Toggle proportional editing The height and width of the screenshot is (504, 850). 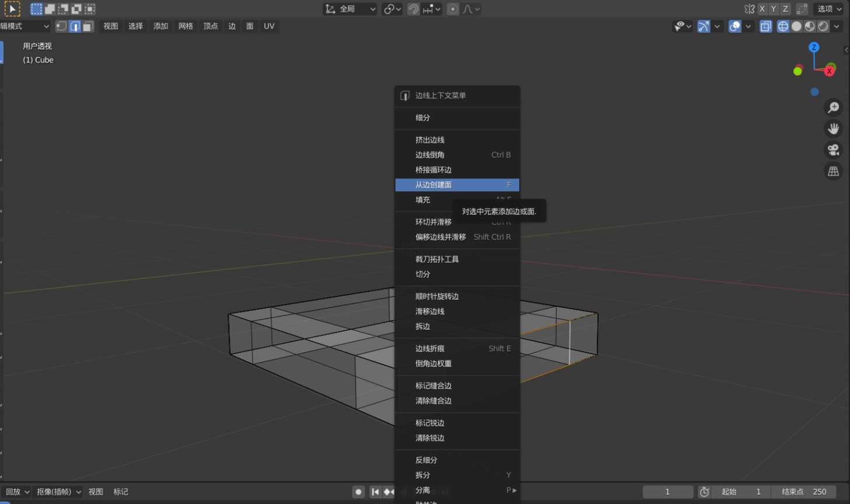[453, 9]
